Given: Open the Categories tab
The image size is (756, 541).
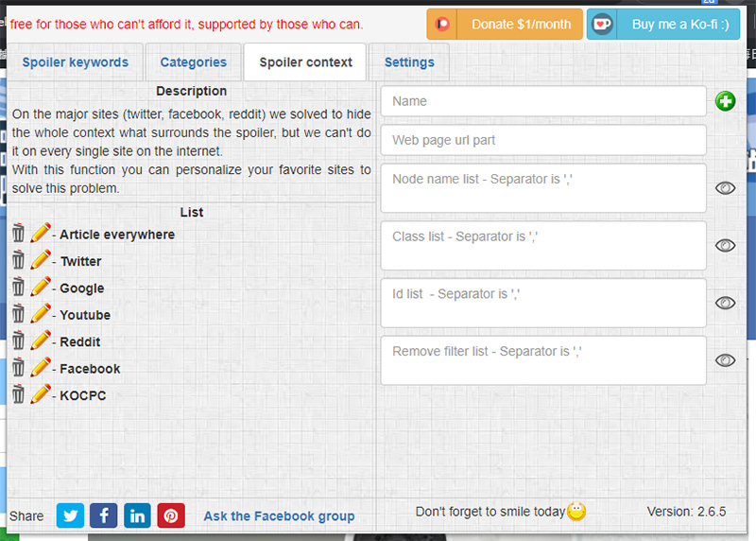Looking at the screenshot, I should pyautogui.click(x=194, y=62).
